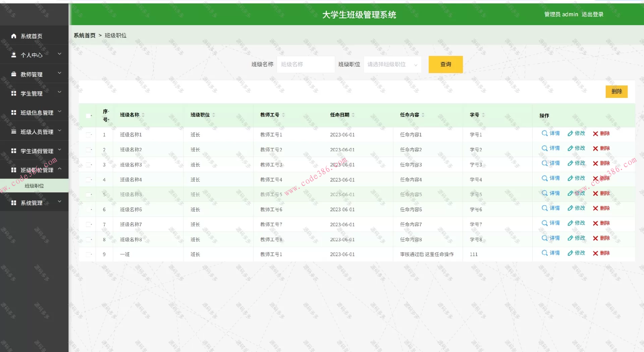Click the person icon next to 个人中心
The image size is (644, 352).
pos(13,55)
